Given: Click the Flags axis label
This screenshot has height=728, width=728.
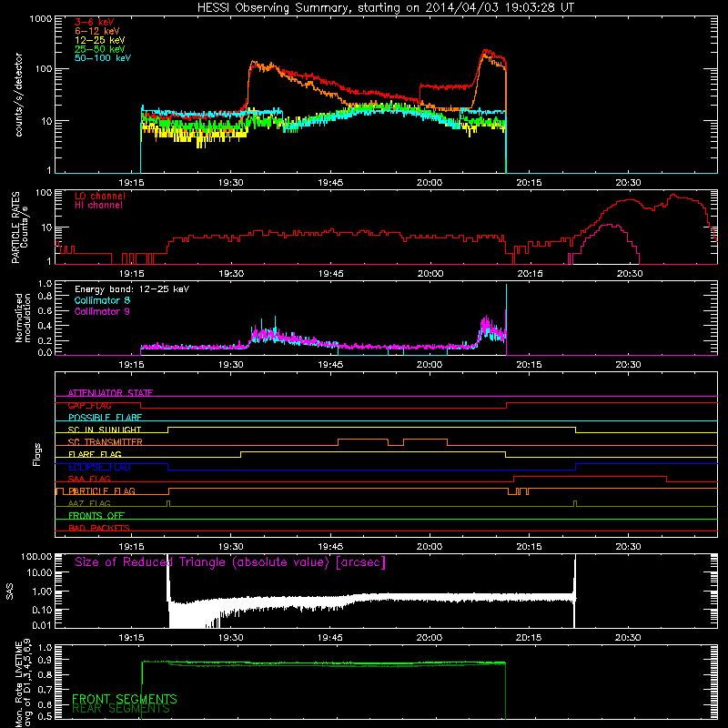Looking at the screenshot, I should [x=37, y=454].
